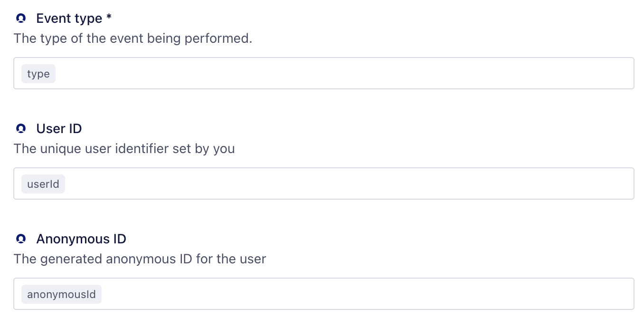Select the 'anonymousId' token chip
The width and height of the screenshot is (644, 328).
tap(61, 294)
